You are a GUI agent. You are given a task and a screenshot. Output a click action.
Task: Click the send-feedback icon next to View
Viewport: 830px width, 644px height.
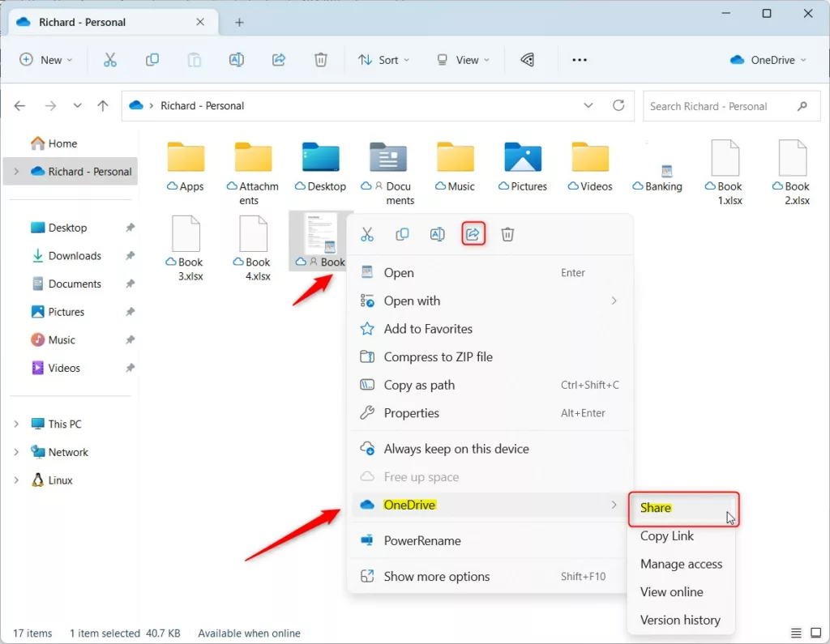click(x=527, y=60)
